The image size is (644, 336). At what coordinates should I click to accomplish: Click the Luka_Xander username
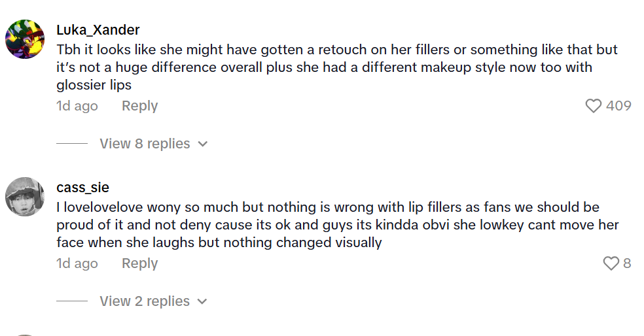(x=98, y=30)
